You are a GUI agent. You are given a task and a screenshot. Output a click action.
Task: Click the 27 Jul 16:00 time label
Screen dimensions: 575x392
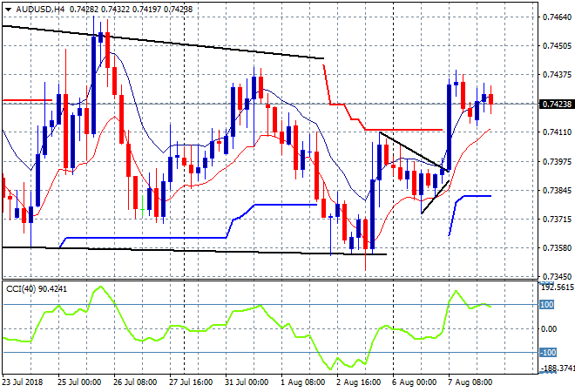click(190, 382)
